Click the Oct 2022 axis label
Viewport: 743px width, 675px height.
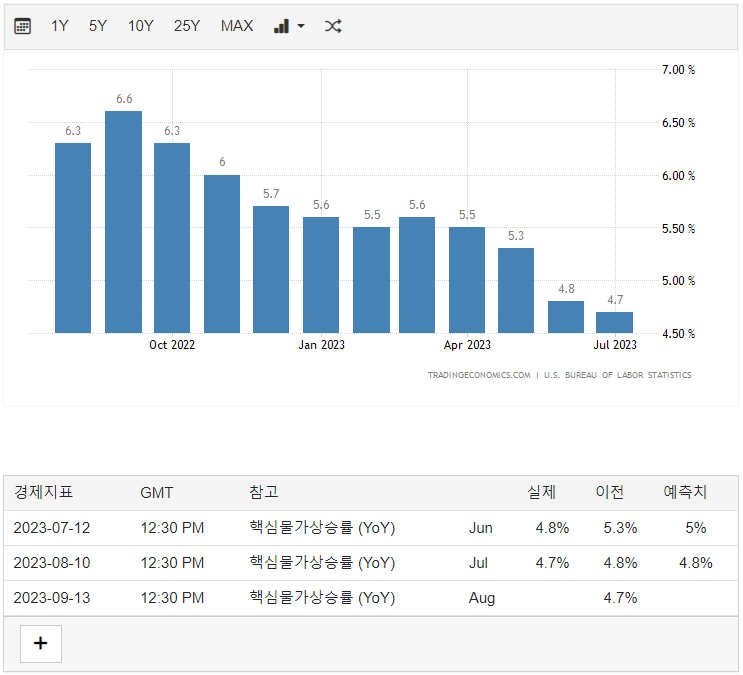click(x=172, y=345)
